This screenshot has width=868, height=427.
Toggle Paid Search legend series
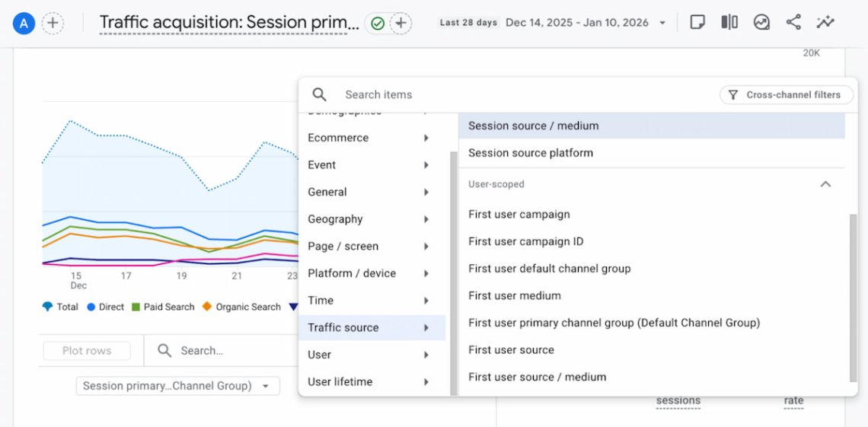pos(162,307)
